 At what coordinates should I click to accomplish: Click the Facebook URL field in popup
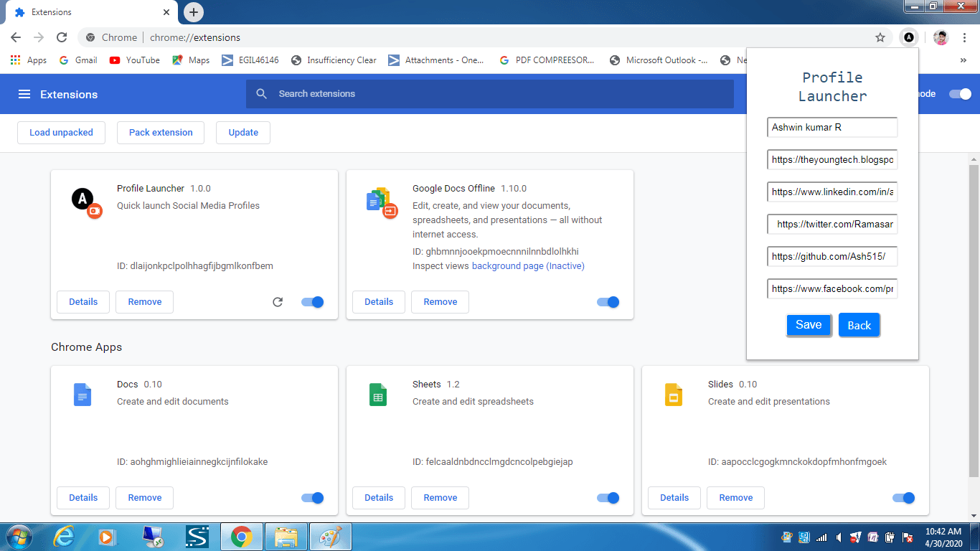tap(832, 288)
